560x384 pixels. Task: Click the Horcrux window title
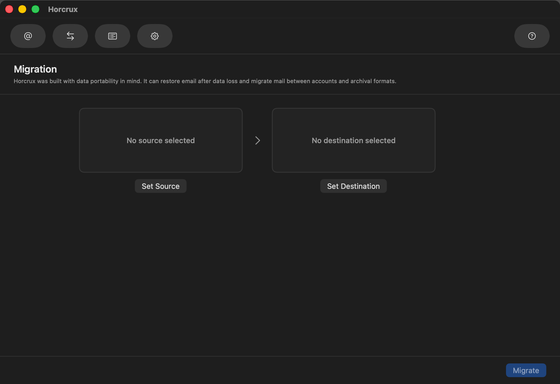(x=63, y=9)
